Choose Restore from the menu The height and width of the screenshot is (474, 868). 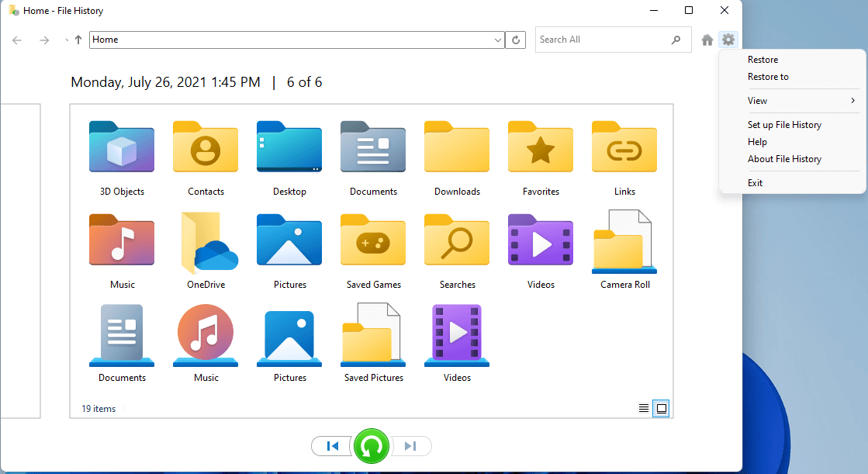click(x=763, y=60)
